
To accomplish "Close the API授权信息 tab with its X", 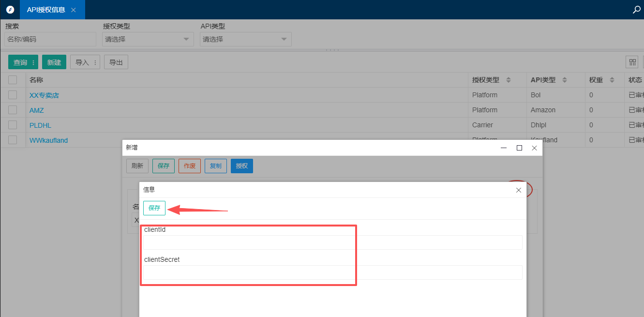I will click(x=74, y=10).
